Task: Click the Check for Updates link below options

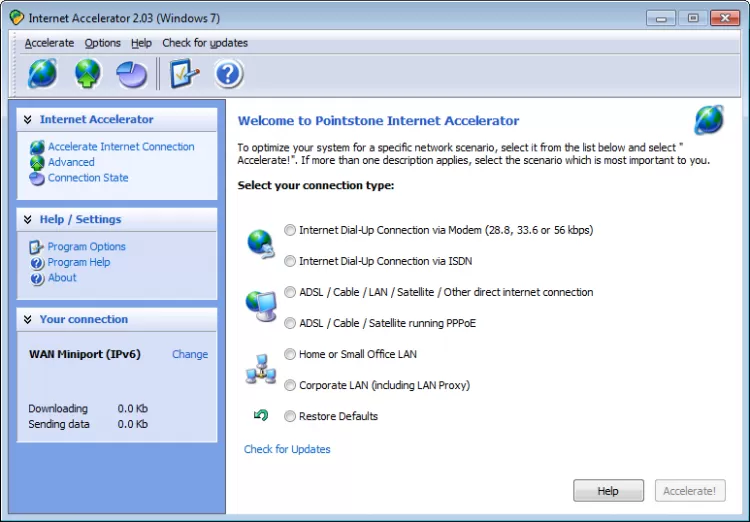Action: [287, 449]
